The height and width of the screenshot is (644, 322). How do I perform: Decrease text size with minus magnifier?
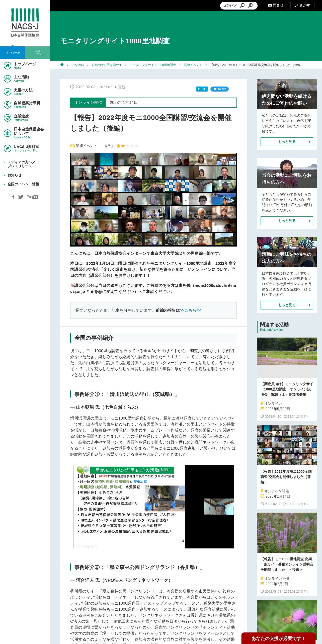242,5
